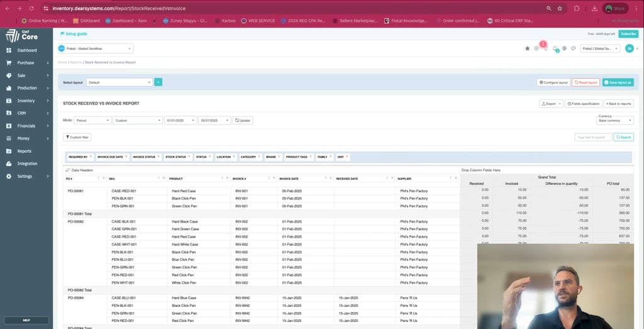Click the Cin7 Core logo
This screenshot has width=644, height=329.
point(22,35)
